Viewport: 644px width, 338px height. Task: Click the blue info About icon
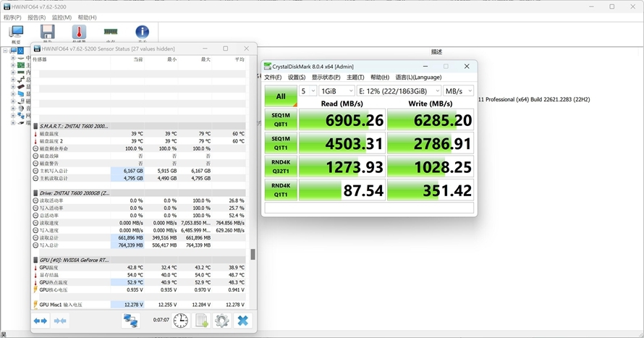pos(143,33)
